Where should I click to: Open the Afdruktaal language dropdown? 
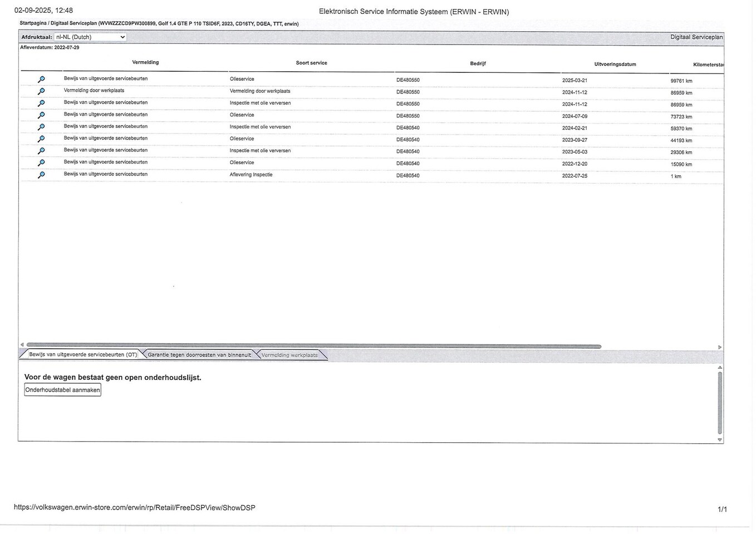click(x=90, y=37)
